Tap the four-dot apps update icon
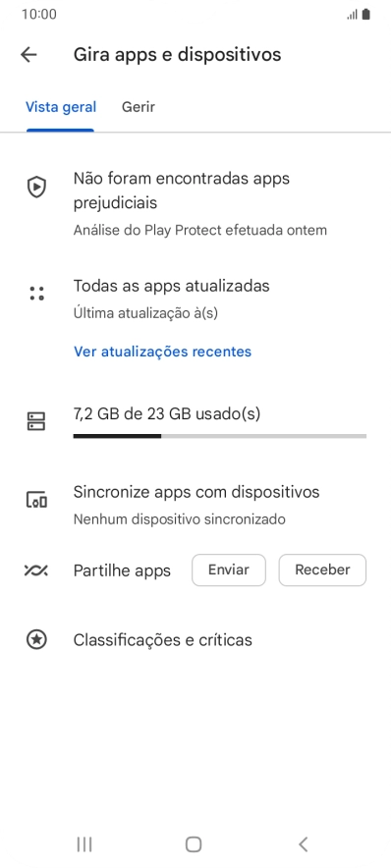 click(36, 294)
